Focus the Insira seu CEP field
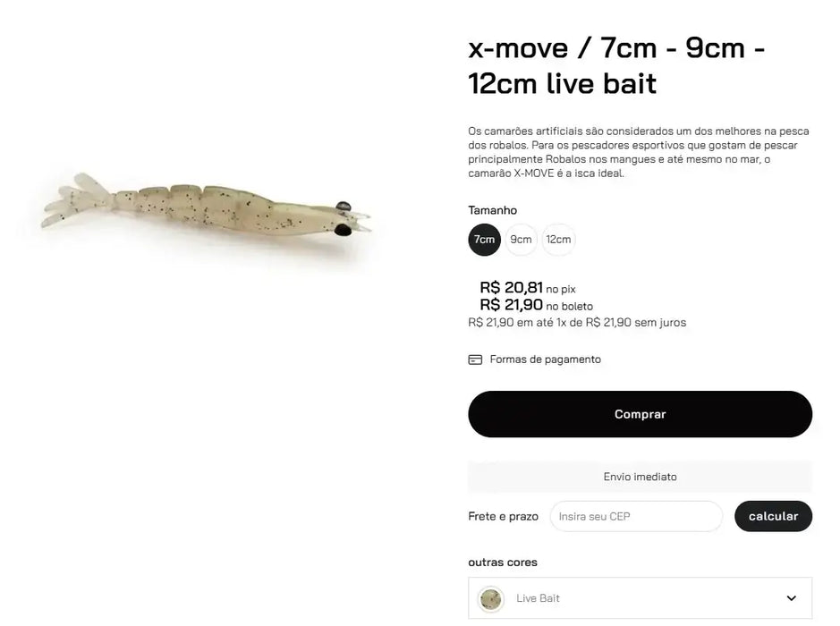 [x=636, y=517]
